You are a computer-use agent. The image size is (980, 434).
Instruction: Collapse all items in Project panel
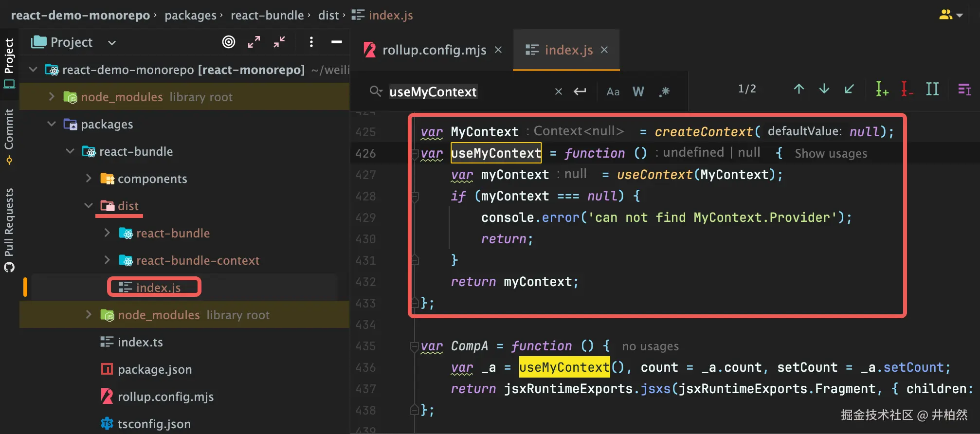(279, 42)
